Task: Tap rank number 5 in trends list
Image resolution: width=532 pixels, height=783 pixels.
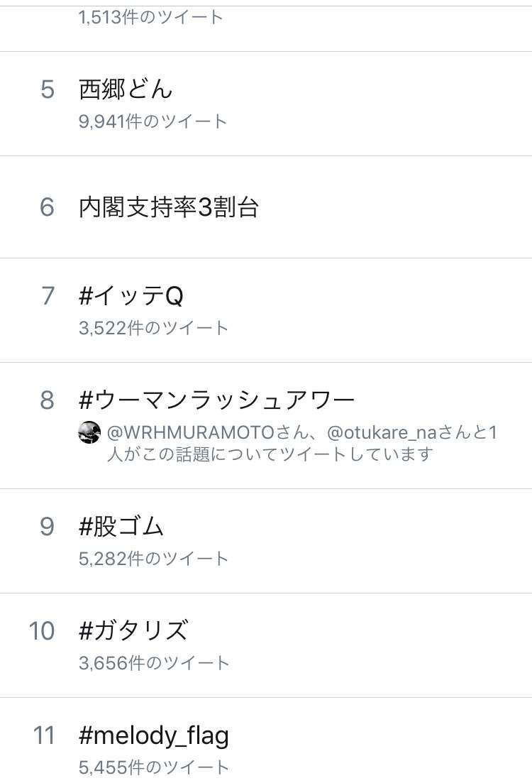Action: (x=48, y=90)
